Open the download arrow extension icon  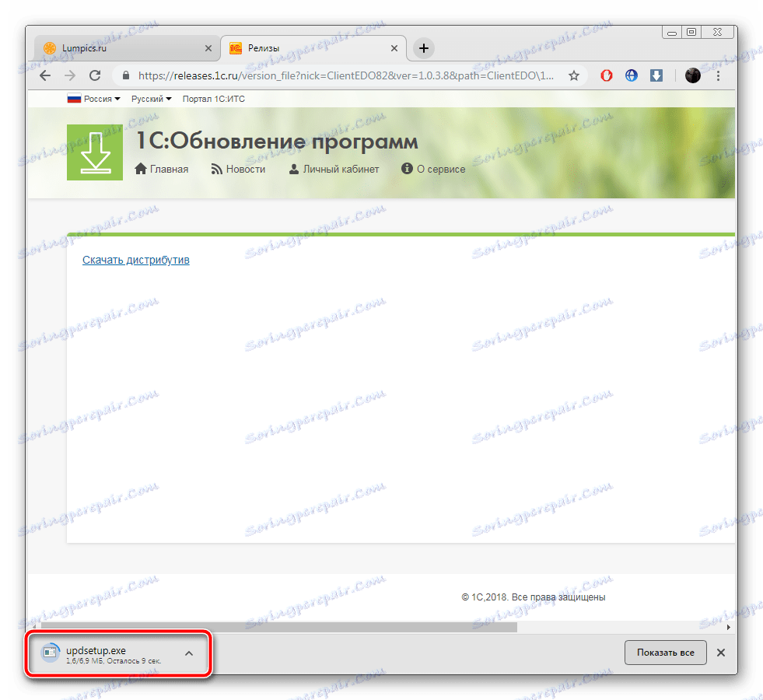(656, 75)
